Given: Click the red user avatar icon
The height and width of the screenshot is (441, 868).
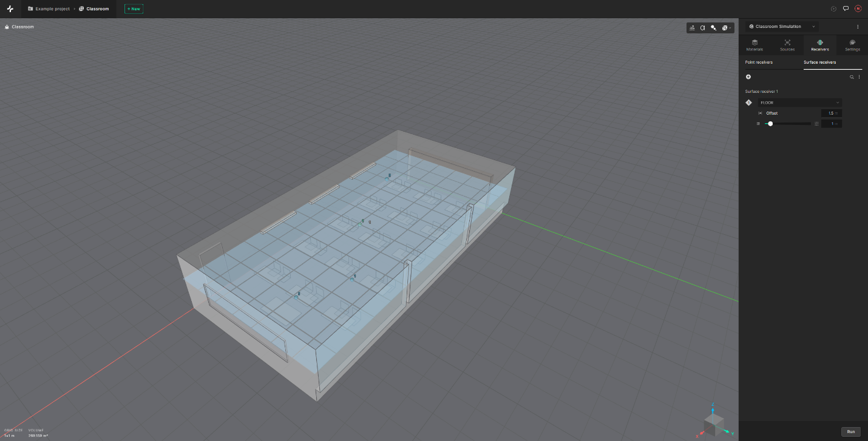Looking at the screenshot, I should pos(858,8).
